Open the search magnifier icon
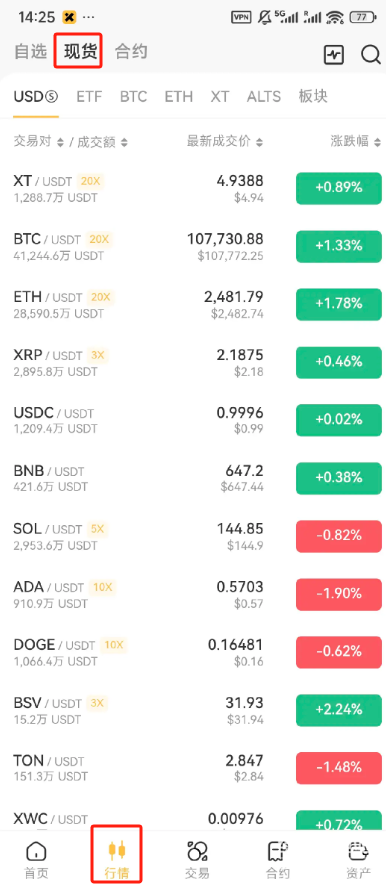386x885 pixels. [x=371, y=54]
